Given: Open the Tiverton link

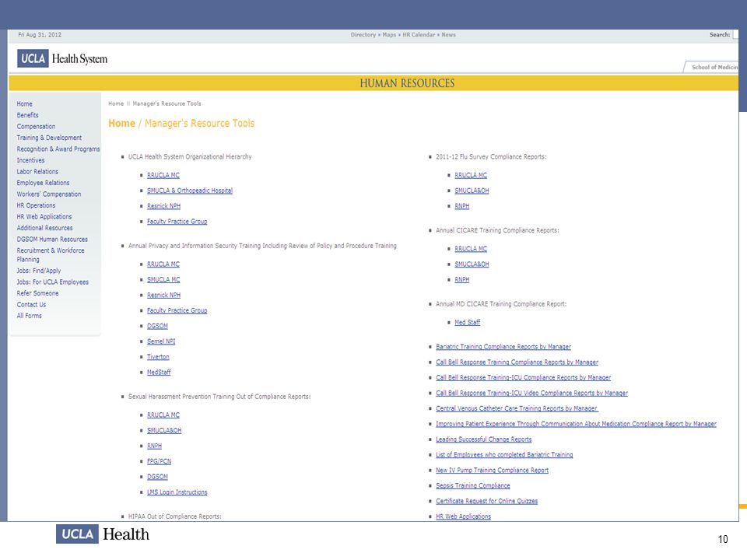Looking at the screenshot, I should tap(158, 357).
